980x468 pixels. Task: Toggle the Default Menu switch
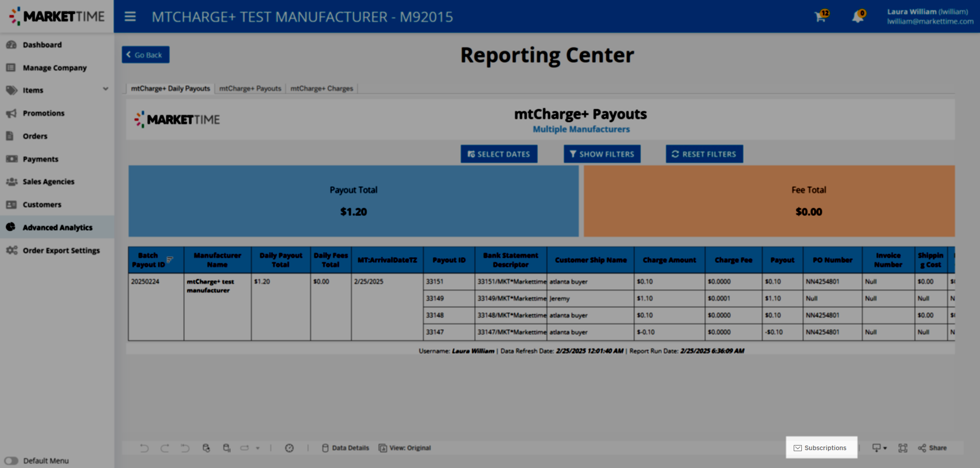pyautogui.click(x=11, y=461)
